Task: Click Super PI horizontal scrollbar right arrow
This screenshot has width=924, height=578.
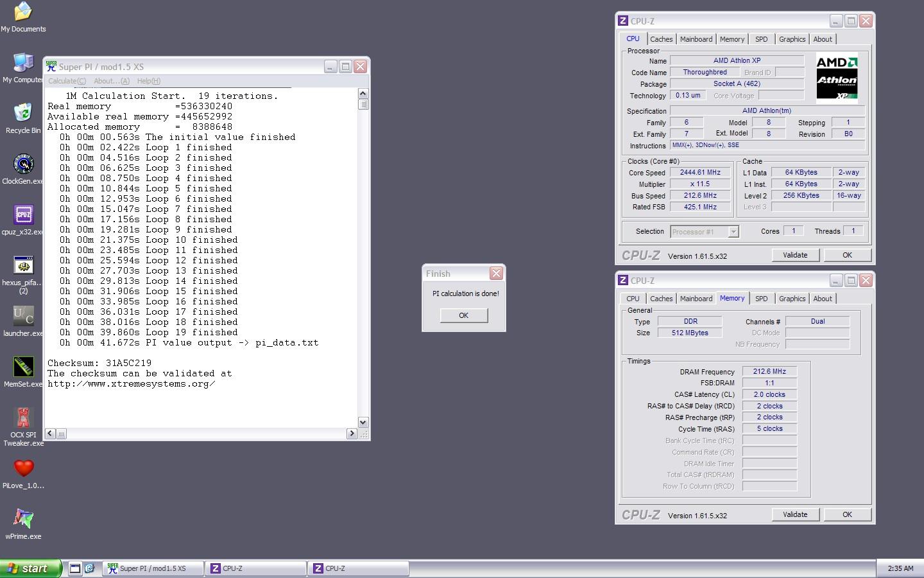Action: (x=351, y=433)
